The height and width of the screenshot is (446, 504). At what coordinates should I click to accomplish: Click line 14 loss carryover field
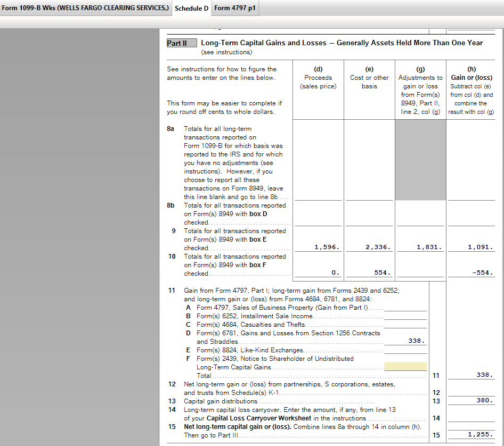472,417
